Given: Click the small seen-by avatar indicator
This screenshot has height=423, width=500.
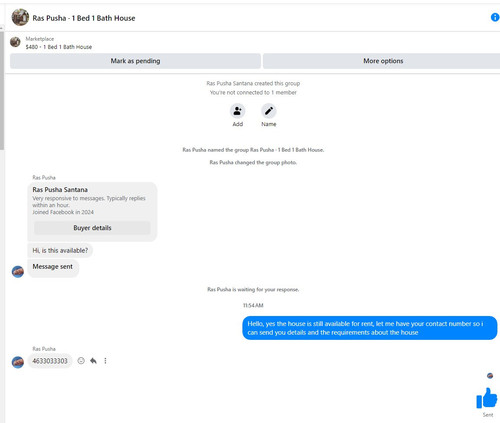Looking at the screenshot, I should [490, 376].
